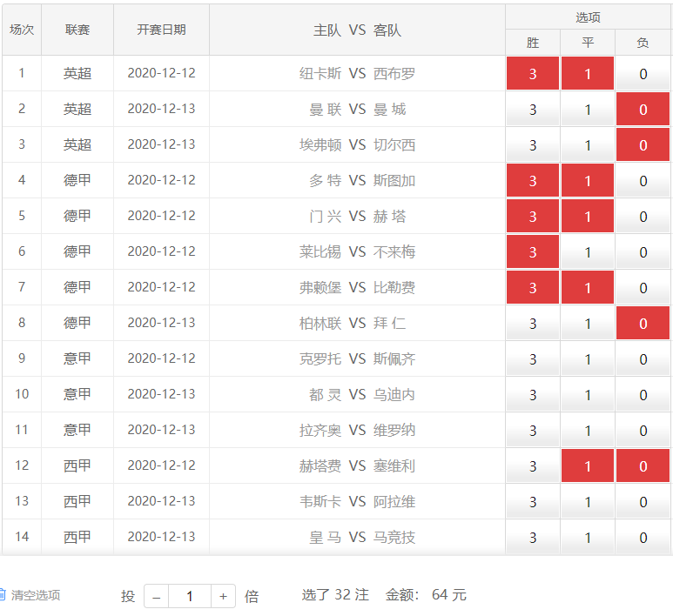Screen dimensions: 673x616
Task: Decrease the bet multiplier with minus button
Action: (156, 596)
